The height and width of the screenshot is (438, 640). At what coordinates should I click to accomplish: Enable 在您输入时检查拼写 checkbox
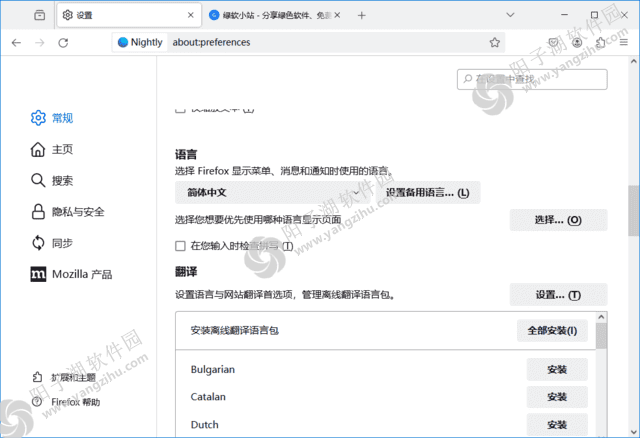(x=180, y=246)
